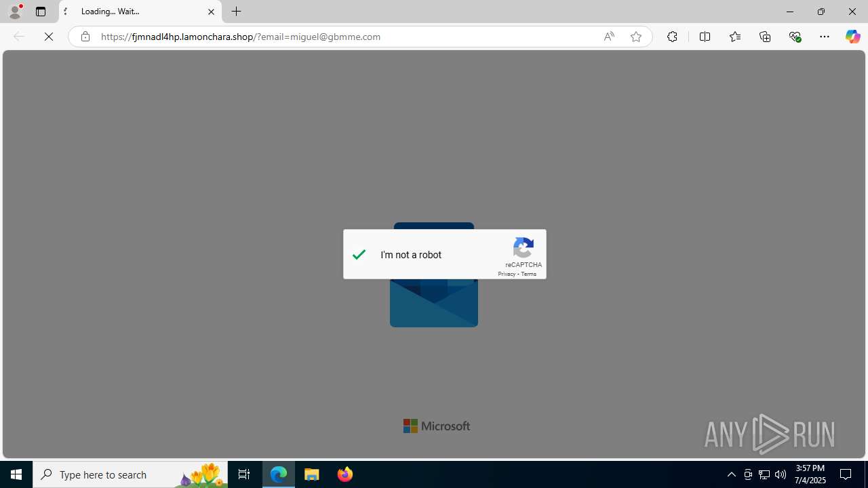Image resolution: width=868 pixels, height=488 pixels.
Task: Open the reCAPTCHA Terms link
Action: point(528,274)
